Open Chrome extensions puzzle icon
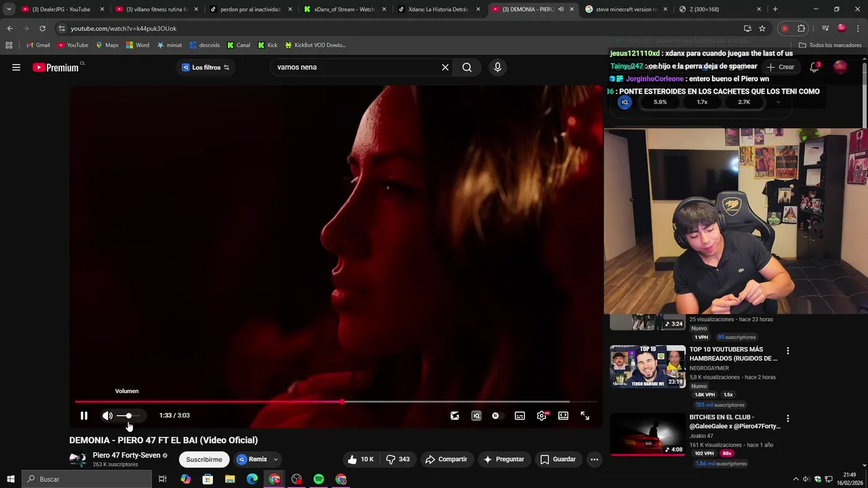The height and width of the screenshot is (488, 868). tap(801, 28)
